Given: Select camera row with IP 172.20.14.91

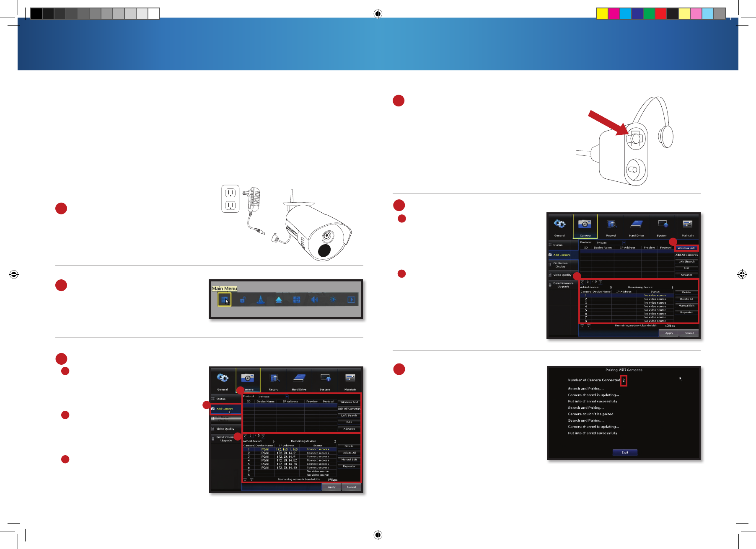Looking at the screenshot, I should pyautogui.click(x=290, y=457).
